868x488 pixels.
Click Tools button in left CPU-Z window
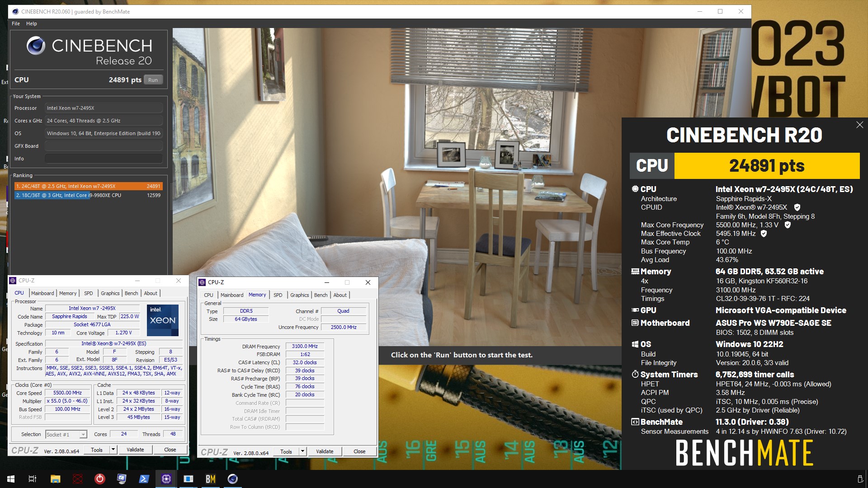tap(97, 450)
